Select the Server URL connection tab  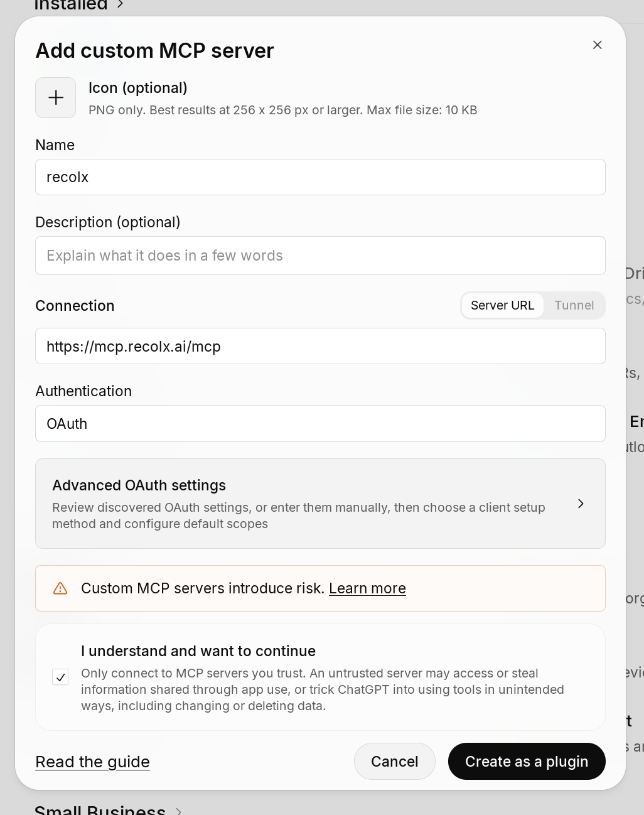click(502, 305)
